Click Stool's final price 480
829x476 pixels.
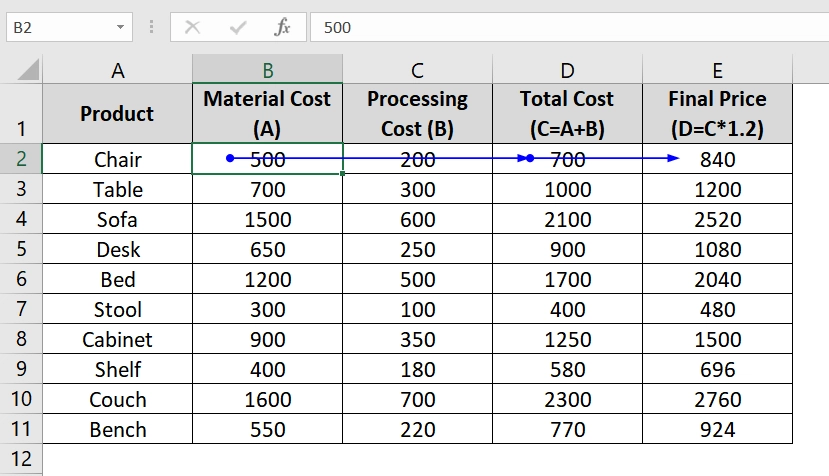(717, 309)
